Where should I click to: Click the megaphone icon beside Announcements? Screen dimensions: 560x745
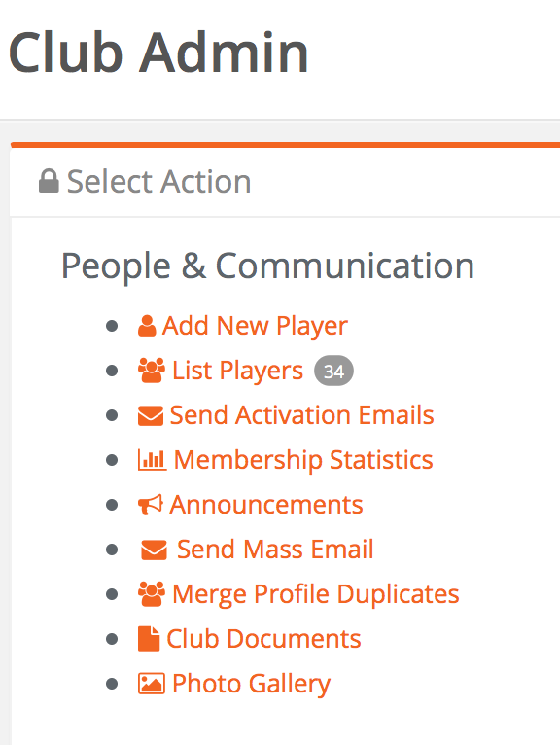150,505
